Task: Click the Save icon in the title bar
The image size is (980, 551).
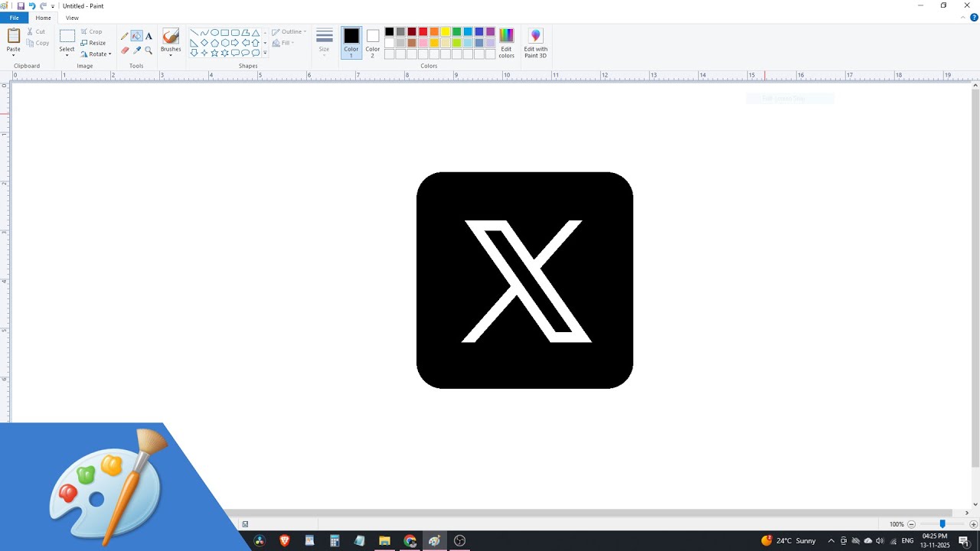Action: 21,5
